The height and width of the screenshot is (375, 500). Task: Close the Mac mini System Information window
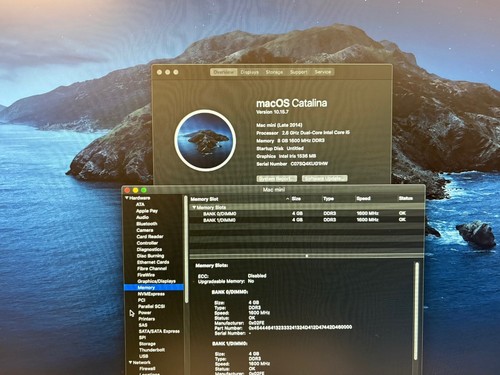tap(127, 190)
